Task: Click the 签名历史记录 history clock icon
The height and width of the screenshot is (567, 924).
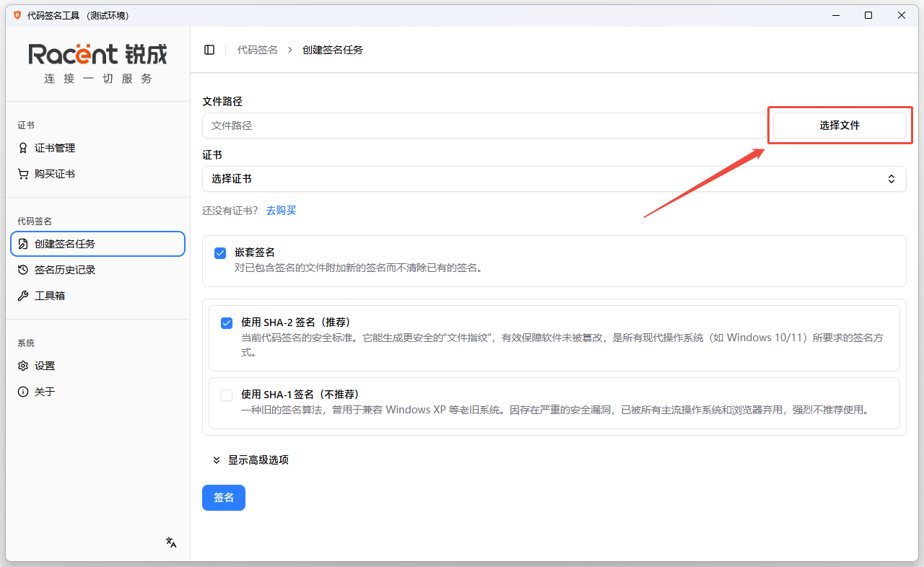Action: pyautogui.click(x=23, y=270)
